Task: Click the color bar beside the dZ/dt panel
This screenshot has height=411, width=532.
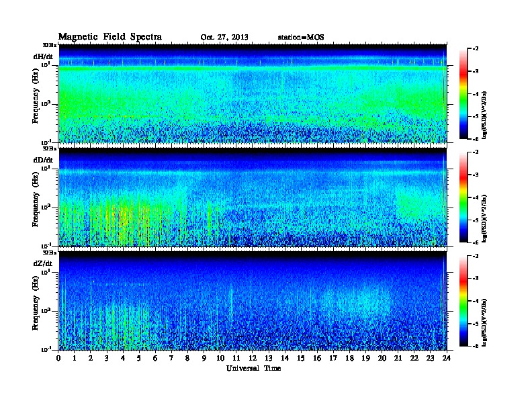Action: pos(463,301)
